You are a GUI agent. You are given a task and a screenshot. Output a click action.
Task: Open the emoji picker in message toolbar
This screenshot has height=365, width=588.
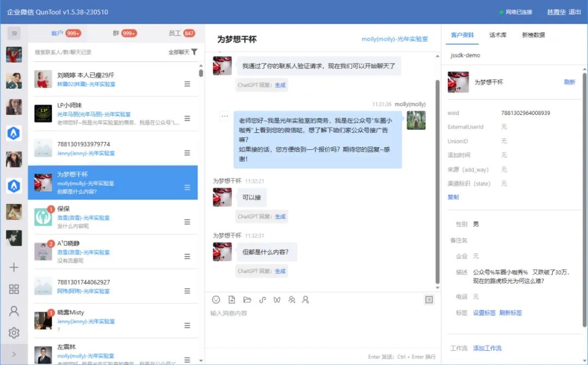click(x=216, y=300)
